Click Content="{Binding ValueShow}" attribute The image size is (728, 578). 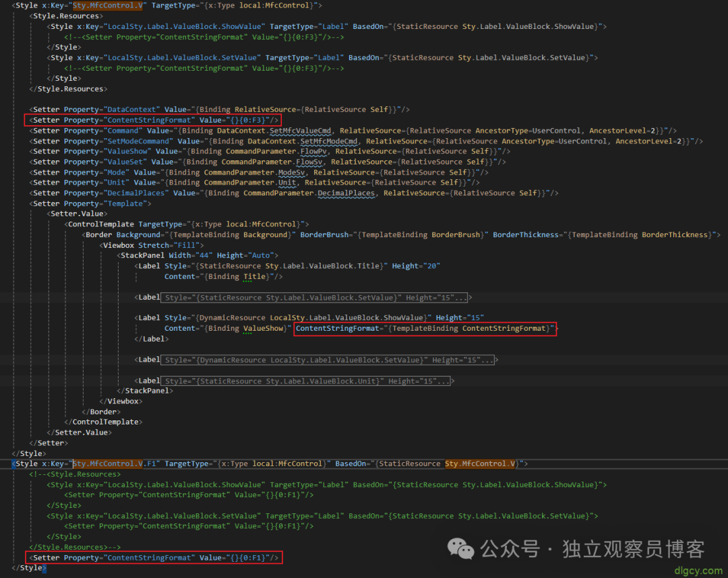coord(228,329)
